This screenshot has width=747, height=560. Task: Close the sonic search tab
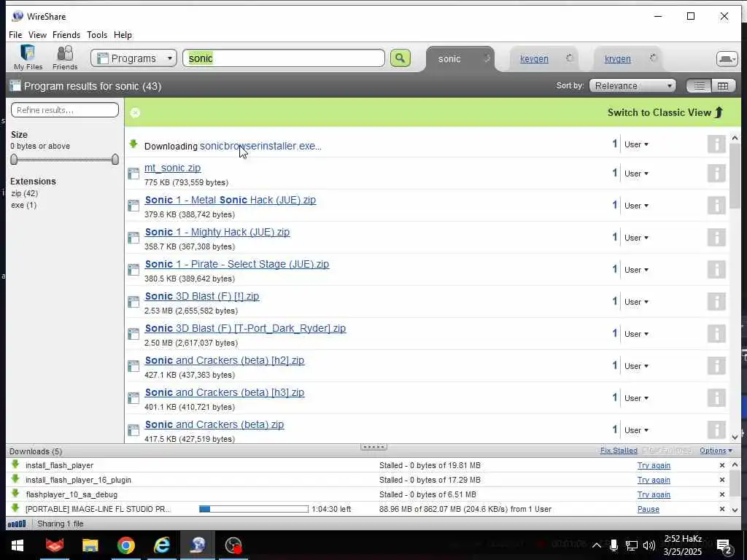[487, 58]
